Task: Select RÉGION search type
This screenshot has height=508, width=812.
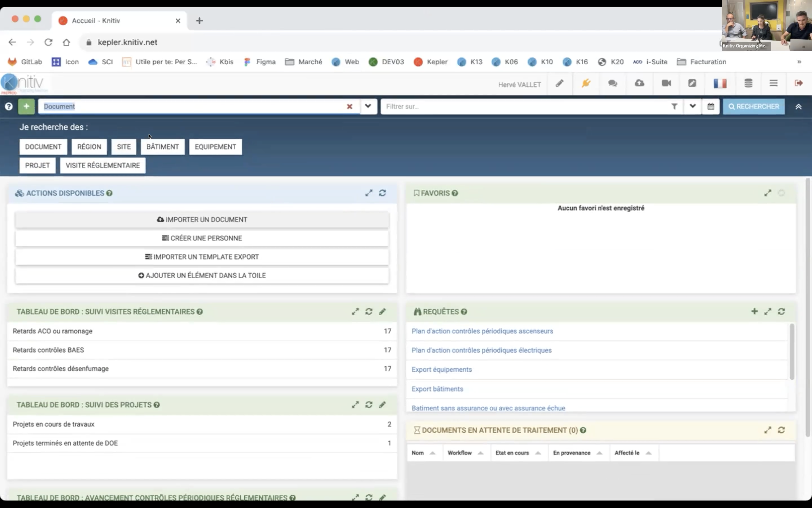Action: point(89,147)
